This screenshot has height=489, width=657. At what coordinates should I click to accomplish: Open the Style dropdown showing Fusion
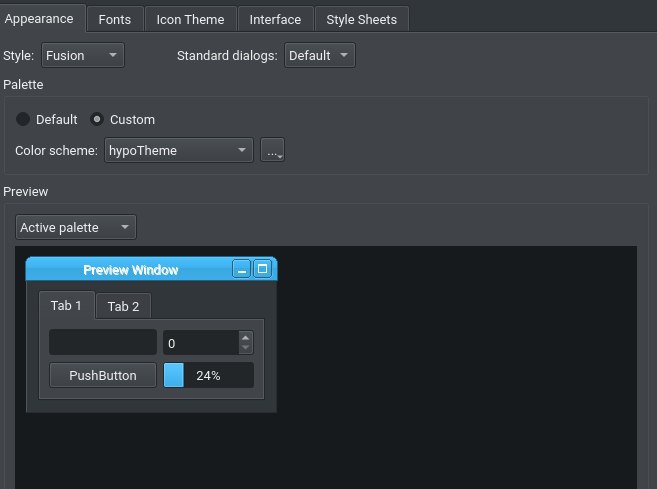point(83,55)
